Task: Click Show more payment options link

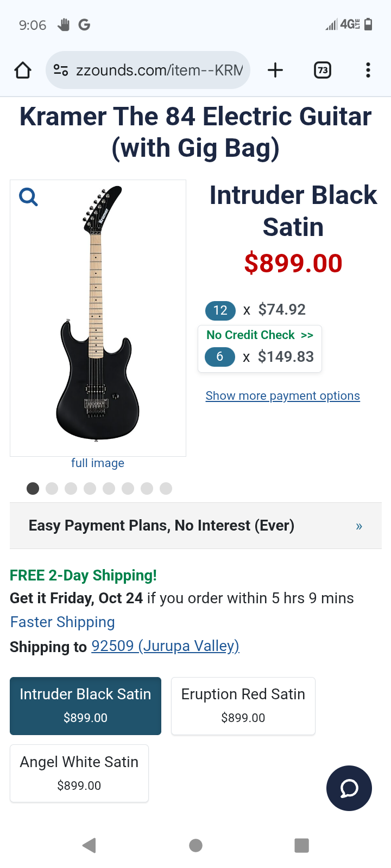Action: pyautogui.click(x=282, y=396)
